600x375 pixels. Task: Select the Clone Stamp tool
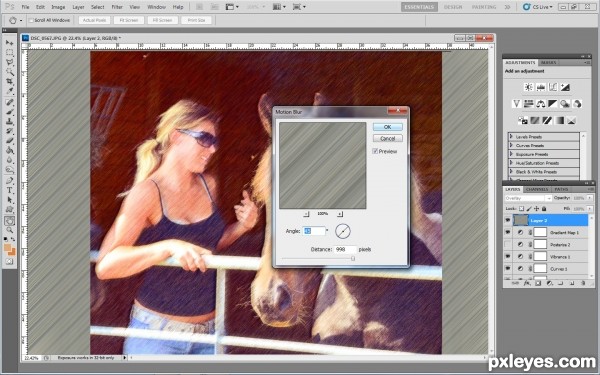9,122
